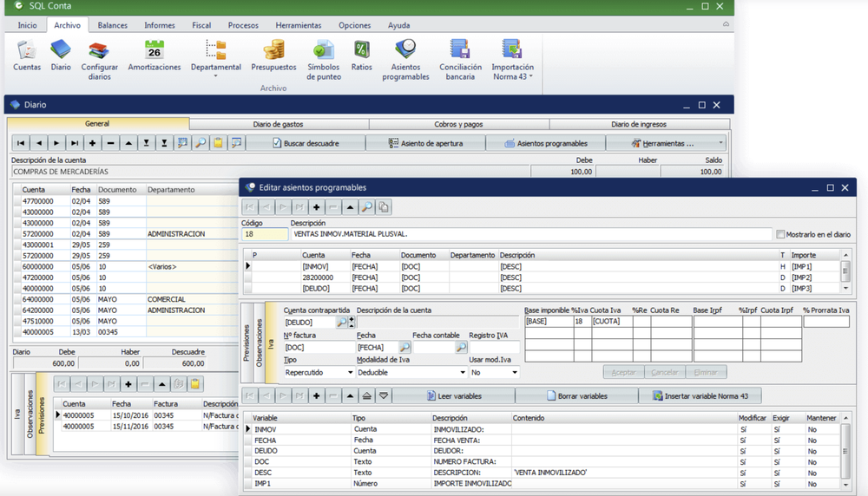
Task: Click lookup magnifier beside Cuenta contrapartida
Action: (342, 322)
